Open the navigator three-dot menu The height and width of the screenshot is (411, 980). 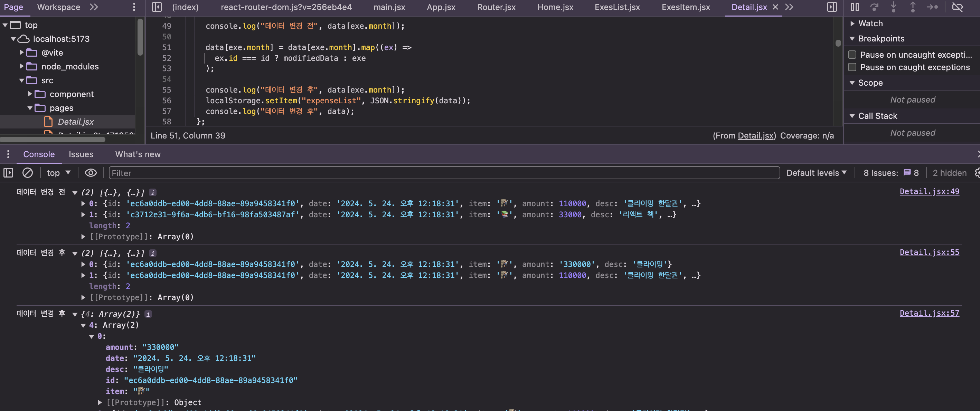pos(134,7)
